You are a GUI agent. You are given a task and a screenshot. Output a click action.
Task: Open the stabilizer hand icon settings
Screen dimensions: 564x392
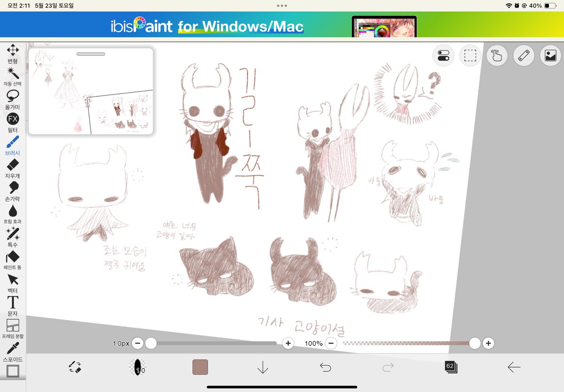[497, 56]
